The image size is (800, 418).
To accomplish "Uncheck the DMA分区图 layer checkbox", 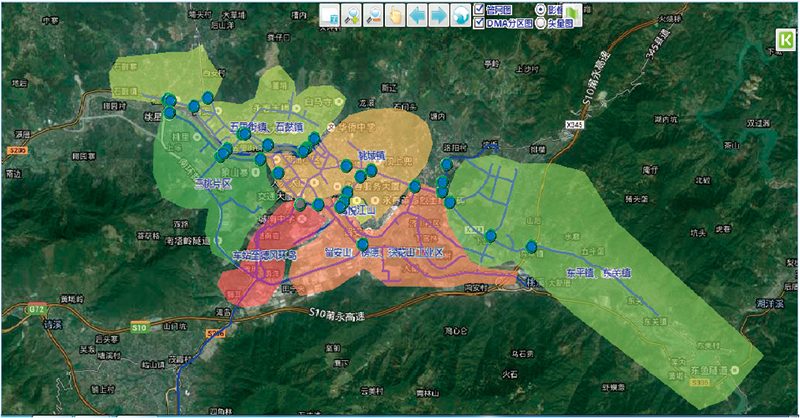I will click(x=479, y=22).
